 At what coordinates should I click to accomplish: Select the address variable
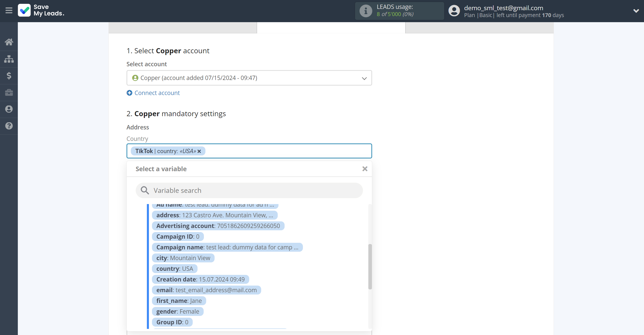[x=215, y=215]
